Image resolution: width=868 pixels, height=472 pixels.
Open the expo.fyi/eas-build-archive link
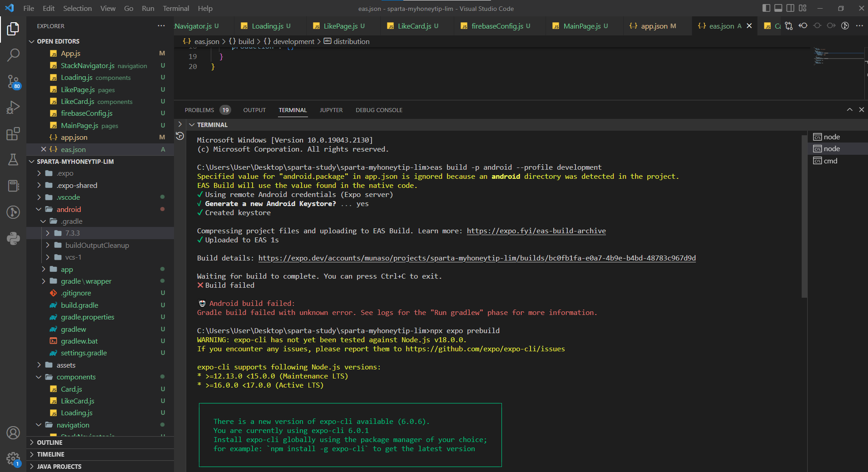coord(536,231)
